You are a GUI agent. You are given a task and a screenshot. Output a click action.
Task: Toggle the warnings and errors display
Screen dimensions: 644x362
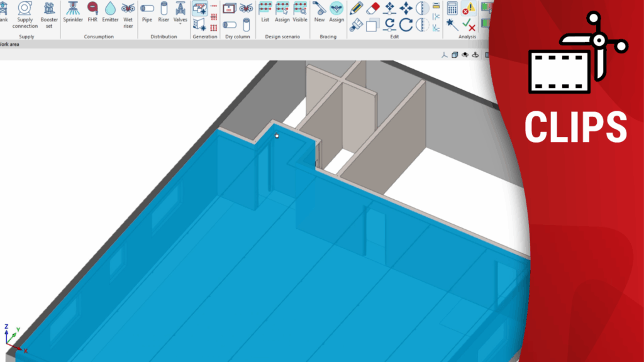click(469, 8)
